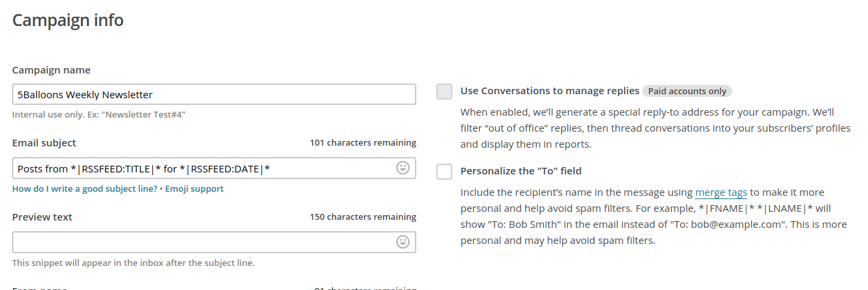Open emoji picker in Email subject field
The image size is (868, 290).
pos(403,168)
